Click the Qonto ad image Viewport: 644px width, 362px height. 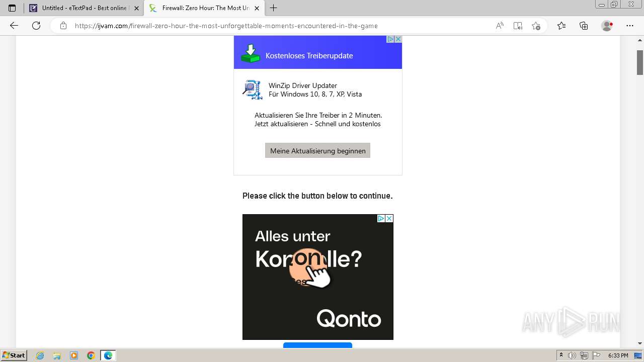pyautogui.click(x=317, y=277)
